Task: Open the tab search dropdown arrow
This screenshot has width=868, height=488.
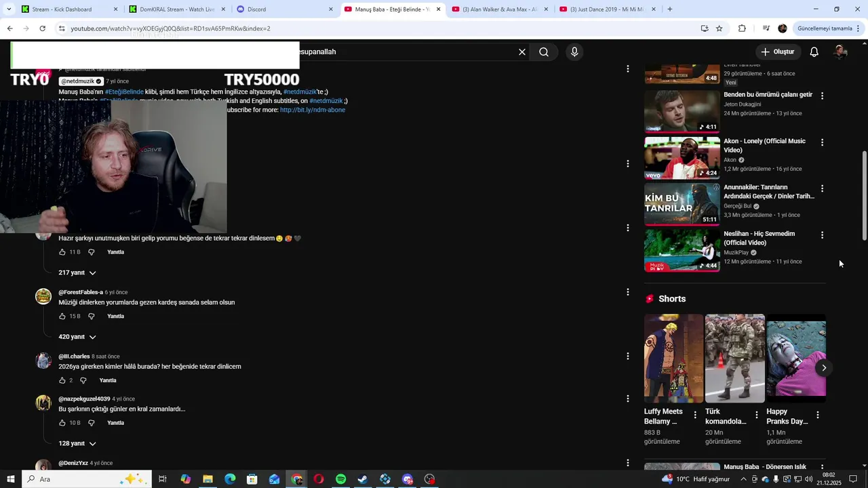Action: point(9,9)
